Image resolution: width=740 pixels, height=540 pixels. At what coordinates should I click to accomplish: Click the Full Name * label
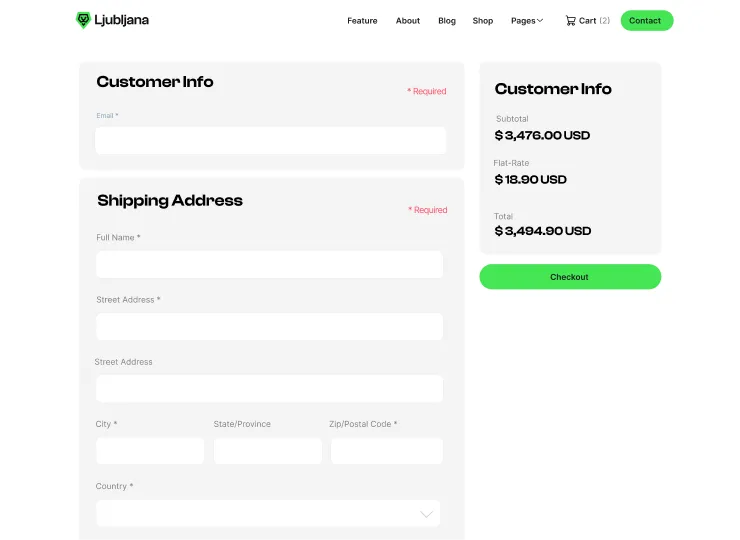tap(118, 237)
